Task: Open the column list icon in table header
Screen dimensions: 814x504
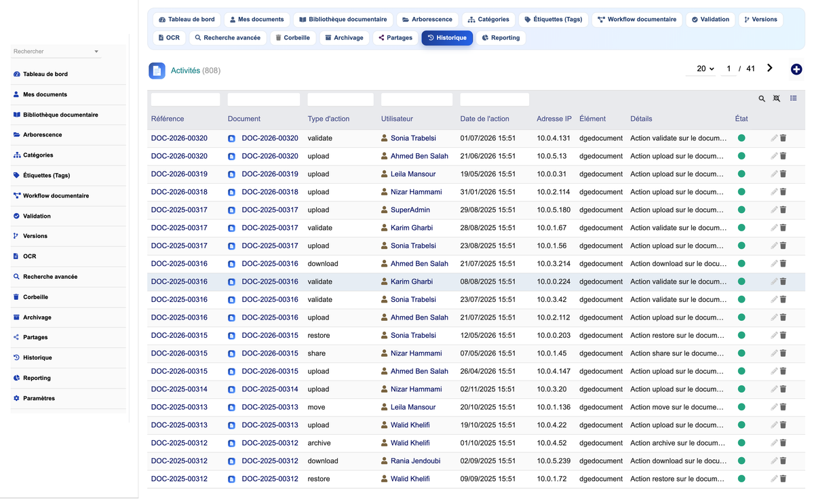Action: 794,99
